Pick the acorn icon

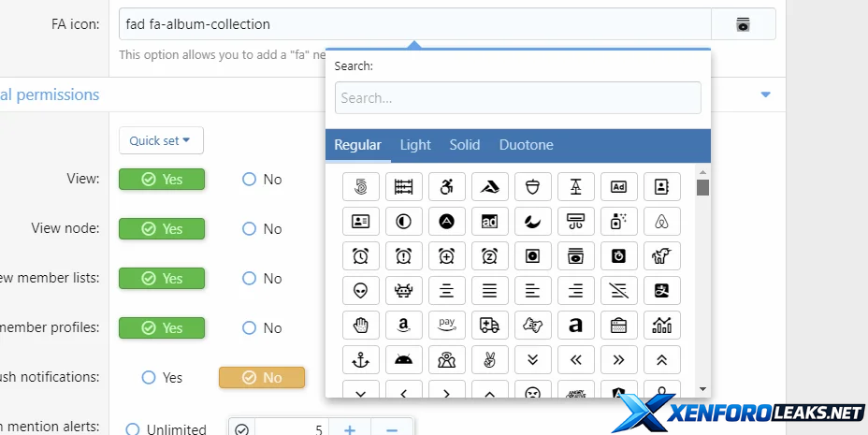532,187
